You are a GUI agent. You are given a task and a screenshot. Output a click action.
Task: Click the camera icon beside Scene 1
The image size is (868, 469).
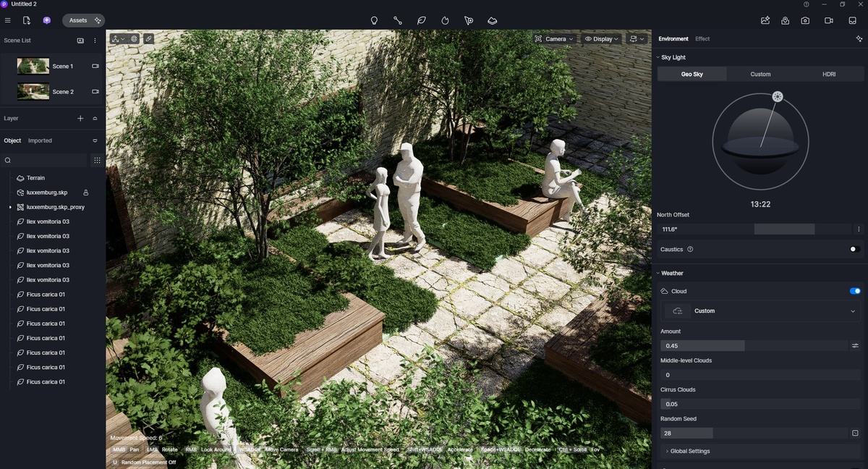pyautogui.click(x=95, y=66)
